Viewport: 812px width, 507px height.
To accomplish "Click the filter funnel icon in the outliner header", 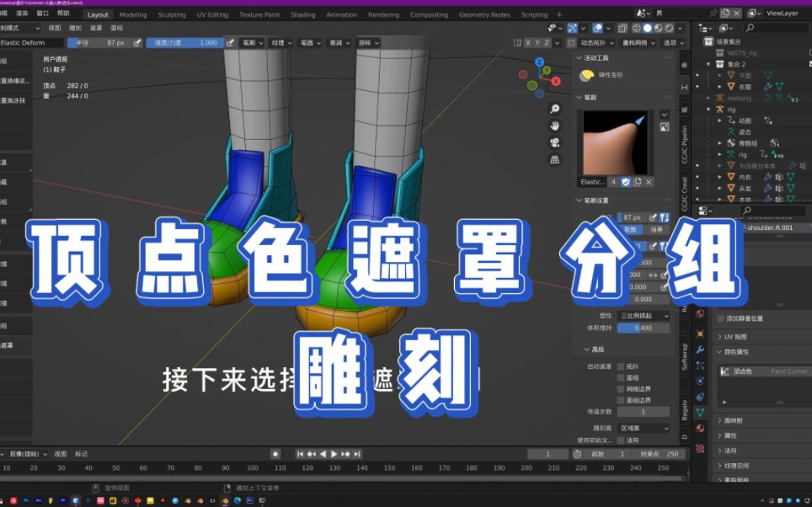I will (723, 29).
